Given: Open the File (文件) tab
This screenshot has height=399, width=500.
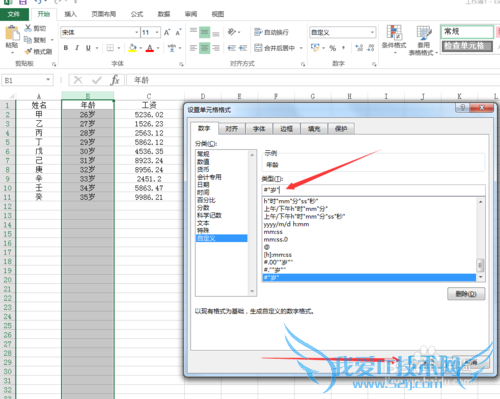Looking at the screenshot, I should (x=14, y=14).
